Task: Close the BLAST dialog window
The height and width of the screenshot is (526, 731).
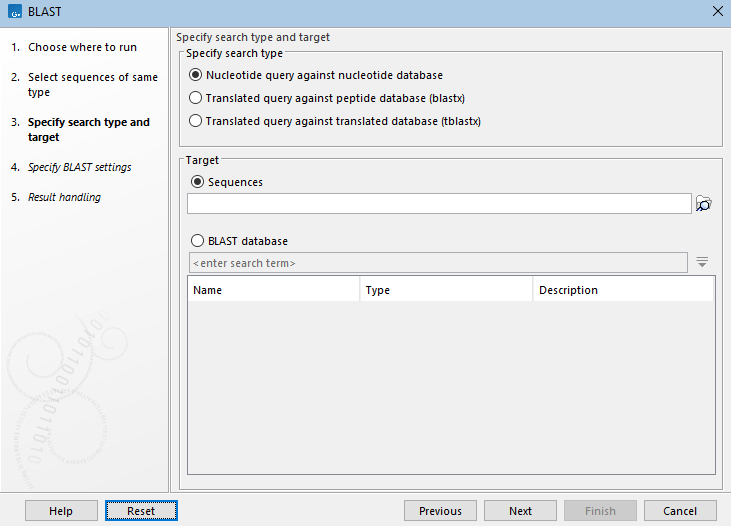Action: [x=717, y=11]
